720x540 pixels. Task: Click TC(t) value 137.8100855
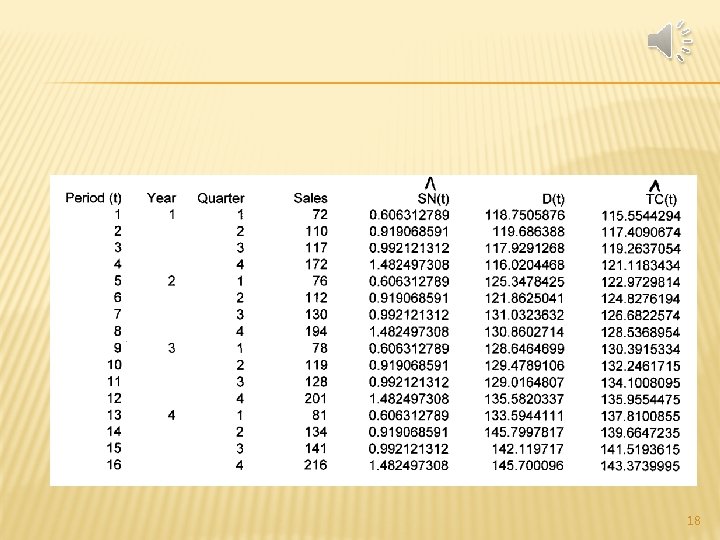641,416
